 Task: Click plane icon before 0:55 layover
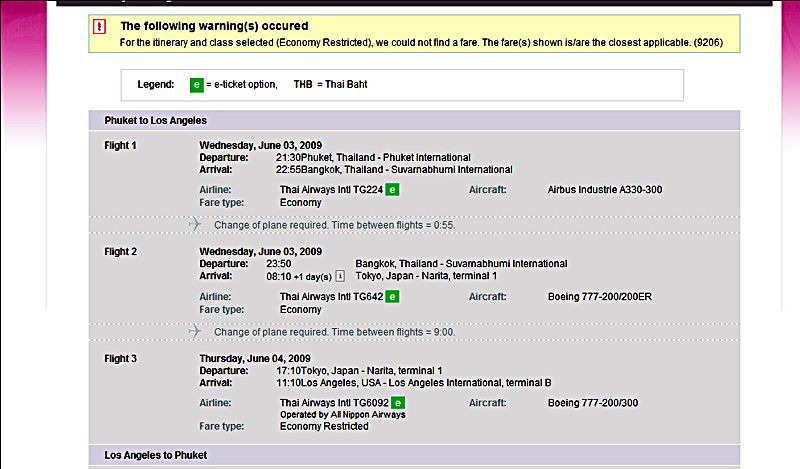[x=195, y=224]
